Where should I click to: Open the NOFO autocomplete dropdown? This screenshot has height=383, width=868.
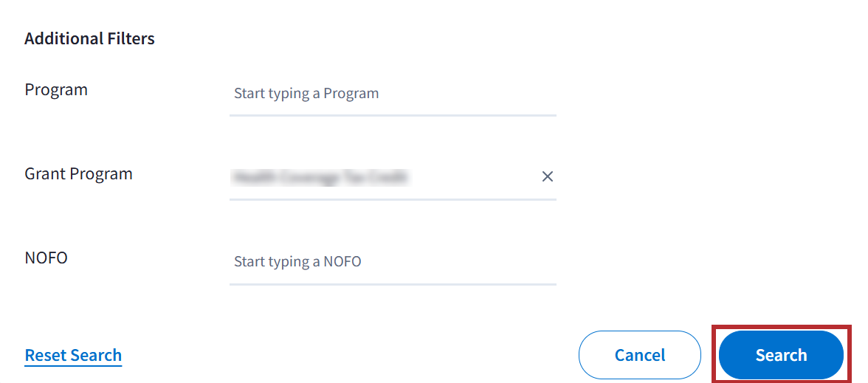pos(392,262)
